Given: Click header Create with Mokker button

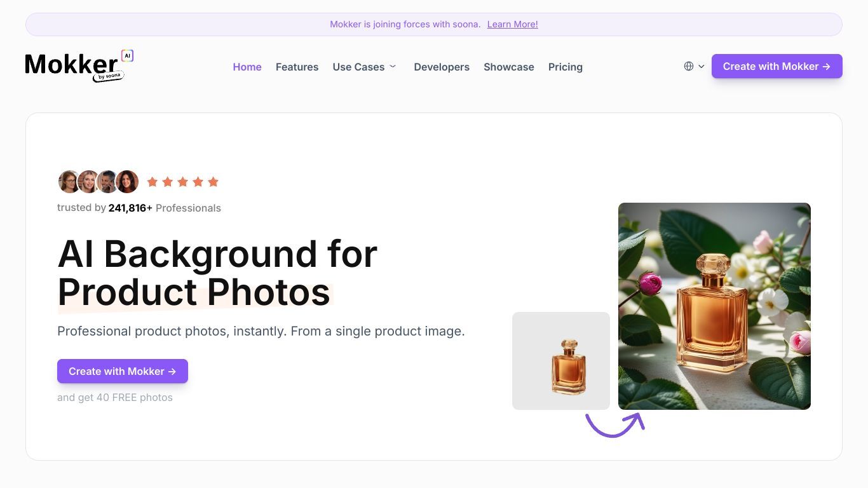Looking at the screenshot, I should [x=777, y=66].
